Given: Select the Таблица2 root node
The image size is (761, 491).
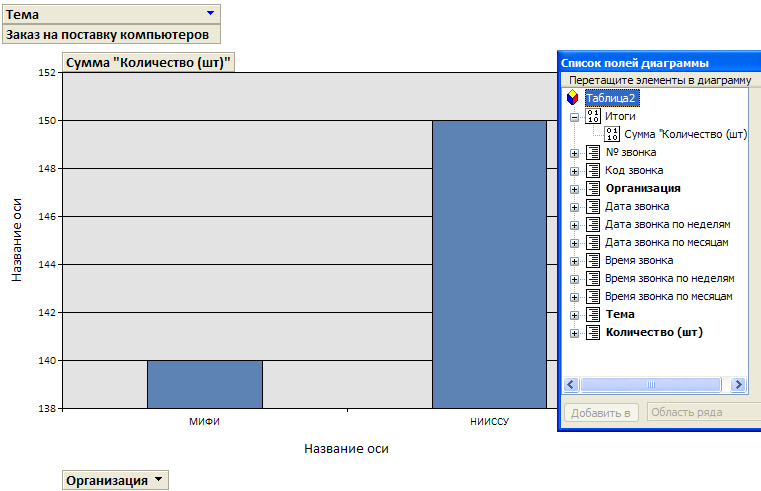Looking at the screenshot, I should pyautogui.click(x=612, y=98).
